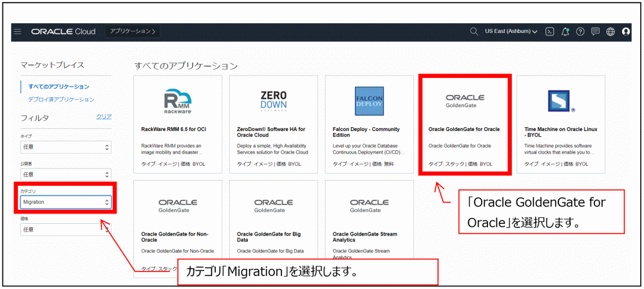Click the Time Machine blue logo
Screen dimensions: 644x289
[x=562, y=101]
